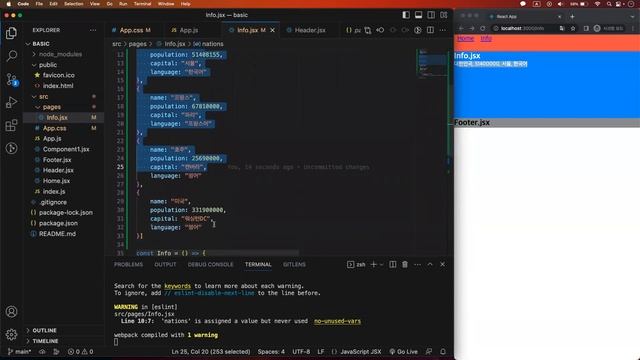
Task: Click the Home link in the browser page
Action: [x=465, y=38]
